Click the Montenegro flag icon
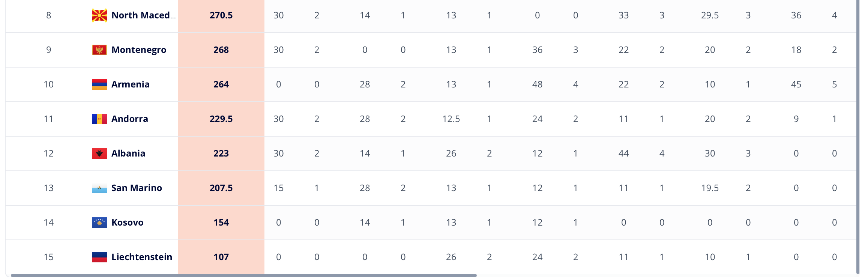The height and width of the screenshot is (277, 868). (x=99, y=50)
